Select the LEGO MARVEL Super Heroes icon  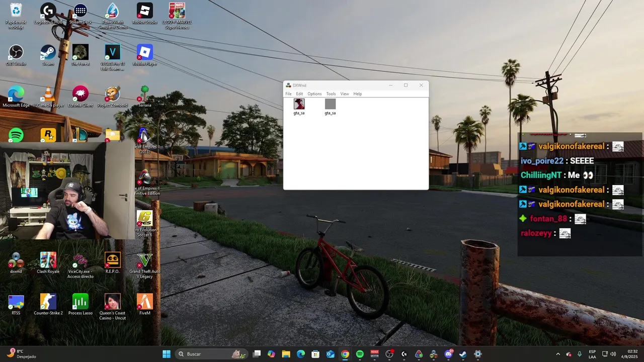click(x=177, y=16)
